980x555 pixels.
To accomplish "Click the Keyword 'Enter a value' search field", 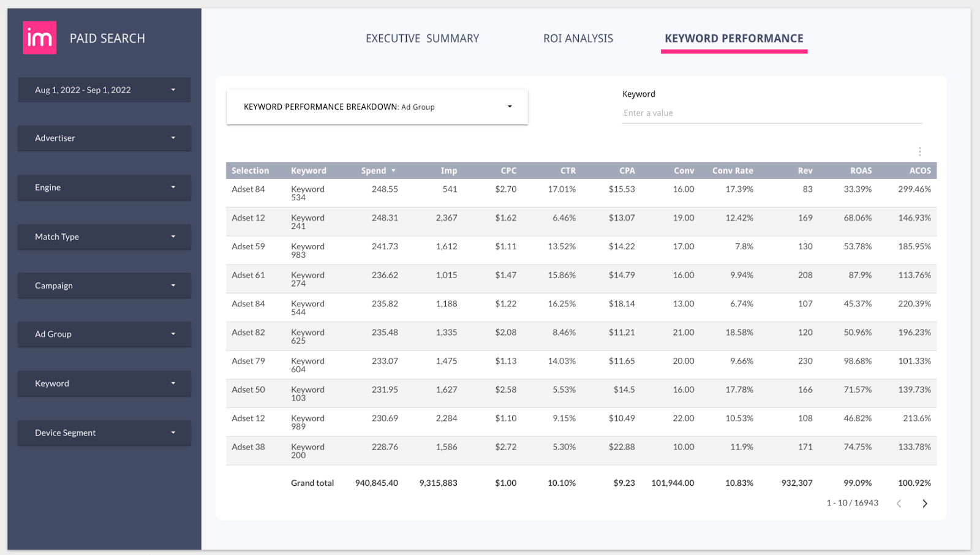I will 771,113.
